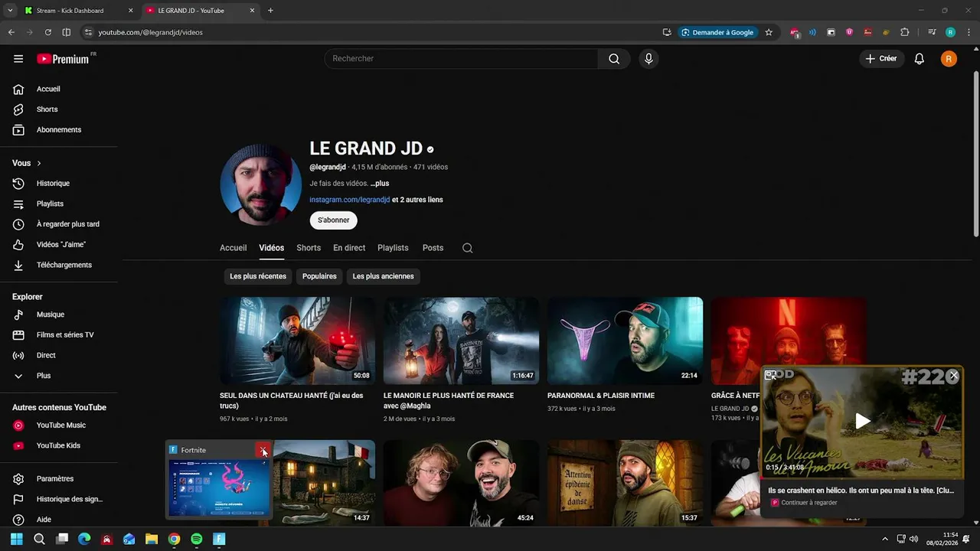Click et 2 autres liens
Screen dimensions: 980x551
(417, 200)
